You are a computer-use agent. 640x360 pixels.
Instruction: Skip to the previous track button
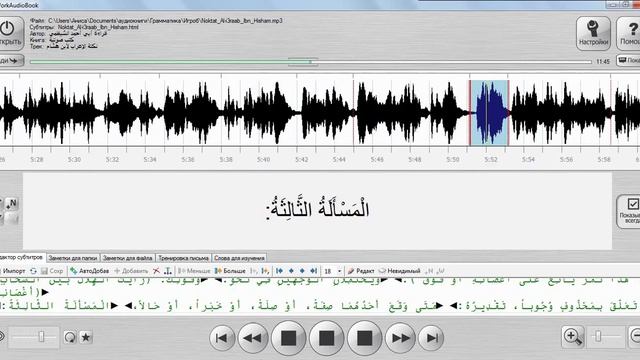222,338
